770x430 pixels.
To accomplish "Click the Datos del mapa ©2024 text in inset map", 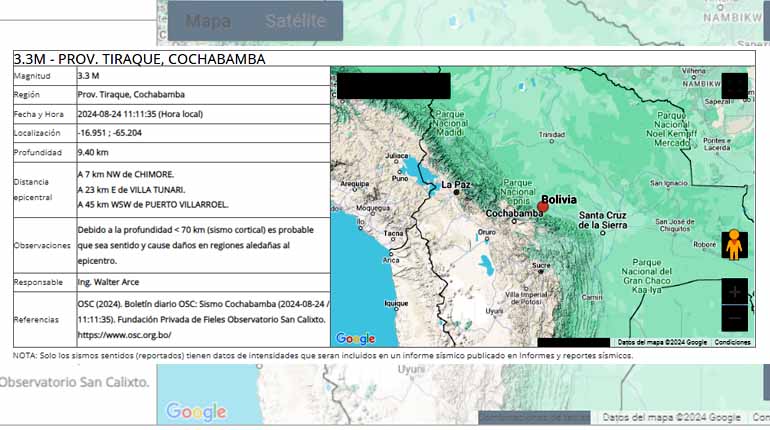I will pos(662,342).
